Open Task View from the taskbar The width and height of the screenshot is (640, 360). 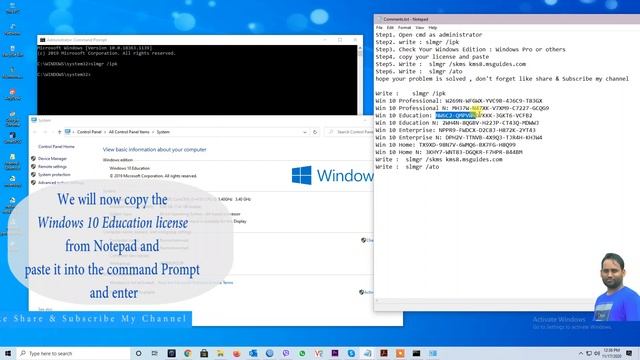[155, 353]
